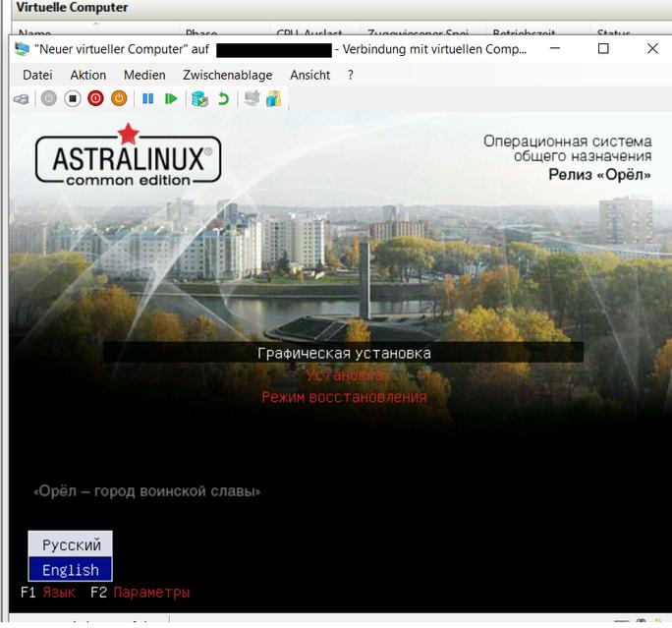The height and width of the screenshot is (628, 672).
Task: Click the Ctrl+Alt+Del toolbar icon
Action: pos(22,99)
